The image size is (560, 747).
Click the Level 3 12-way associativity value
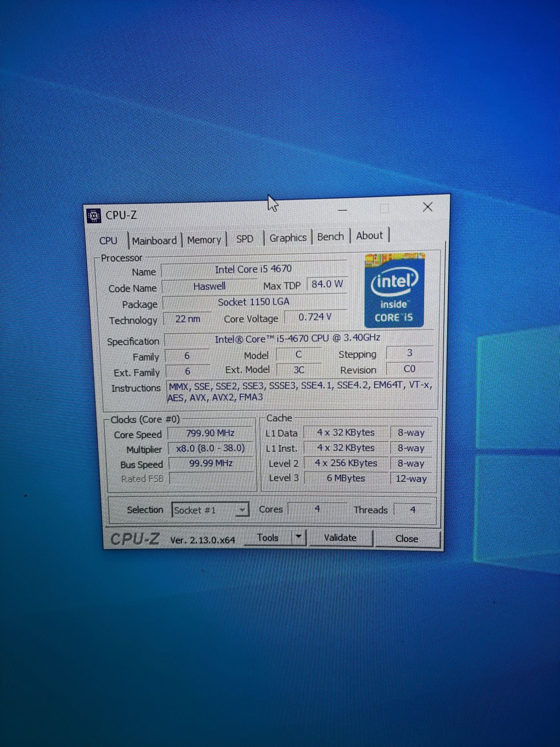click(411, 478)
